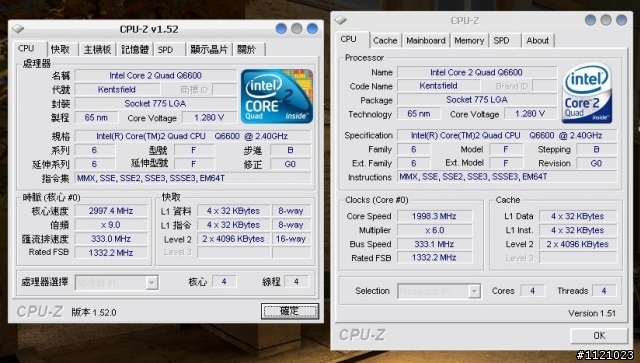This screenshot has height=363, width=640.
Task: Click the 333.0 MHz bus speed value
Action: click(111, 238)
